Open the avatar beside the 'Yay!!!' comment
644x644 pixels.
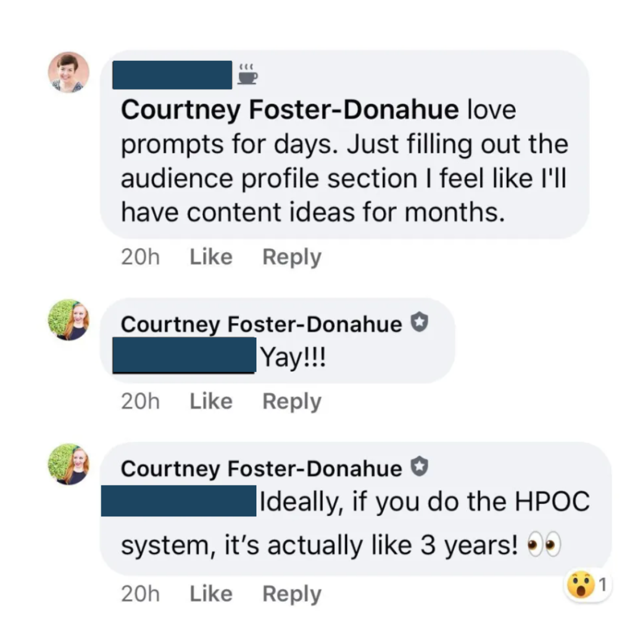pos(69,320)
